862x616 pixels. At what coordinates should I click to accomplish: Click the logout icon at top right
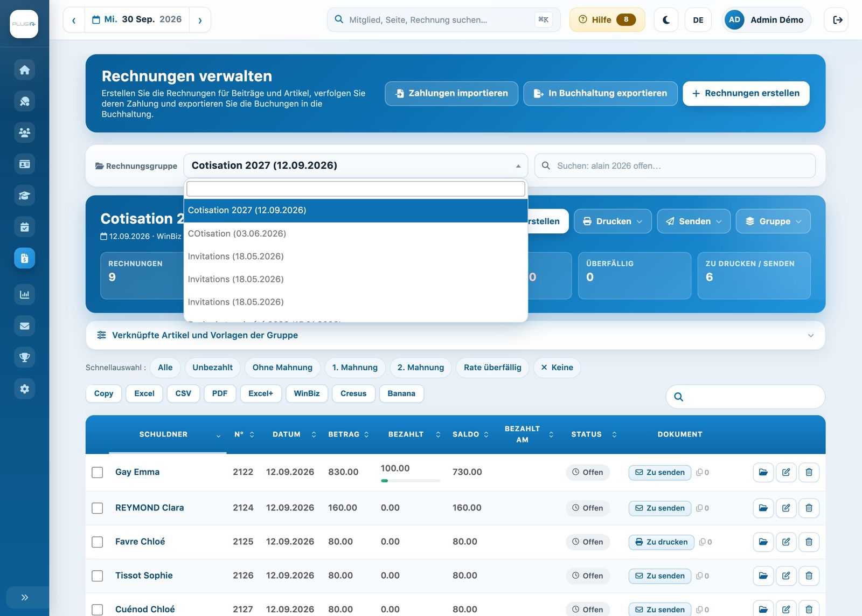click(837, 20)
